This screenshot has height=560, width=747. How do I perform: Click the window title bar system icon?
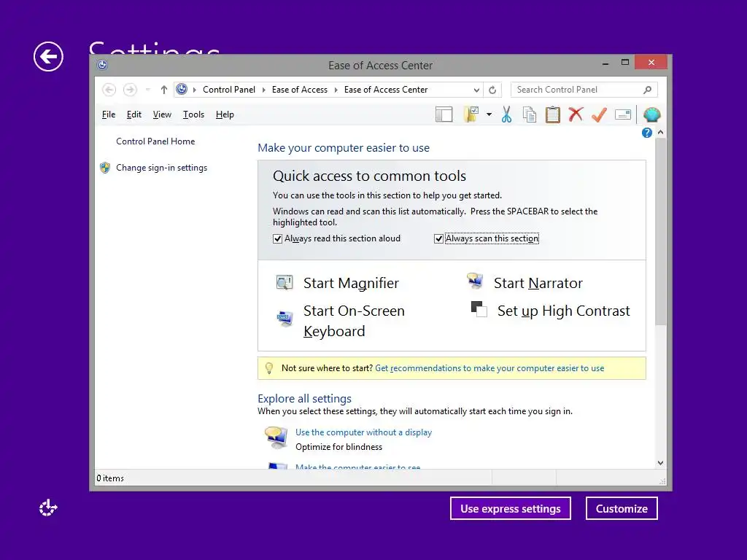pos(102,65)
